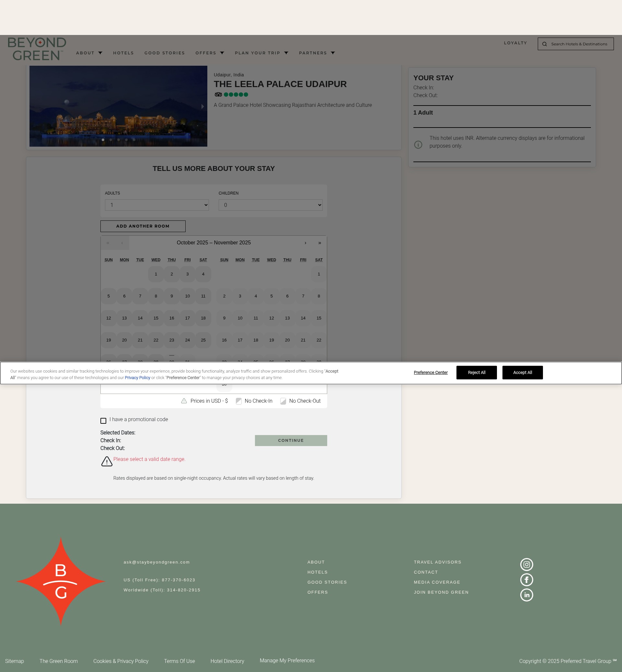Select October 15 in the calendar
Image resolution: width=622 pixels, height=672 pixels.
(x=156, y=318)
